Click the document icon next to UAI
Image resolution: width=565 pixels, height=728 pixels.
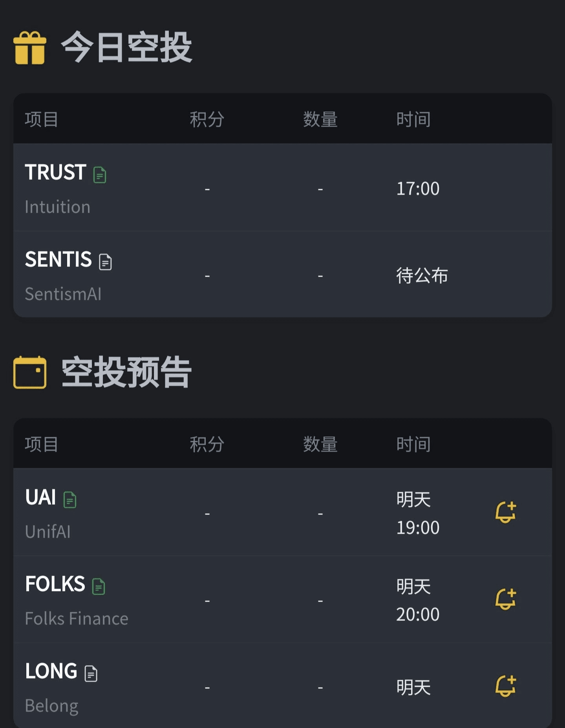[x=70, y=500]
